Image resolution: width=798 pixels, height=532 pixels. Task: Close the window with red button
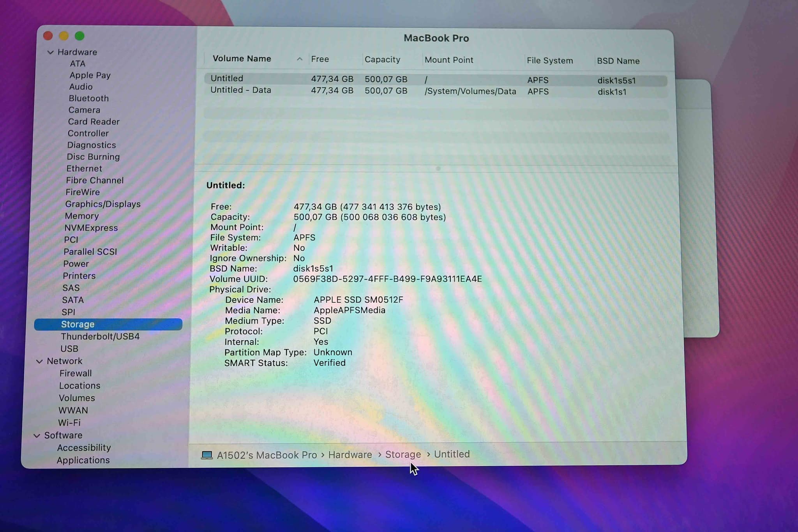point(48,36)
